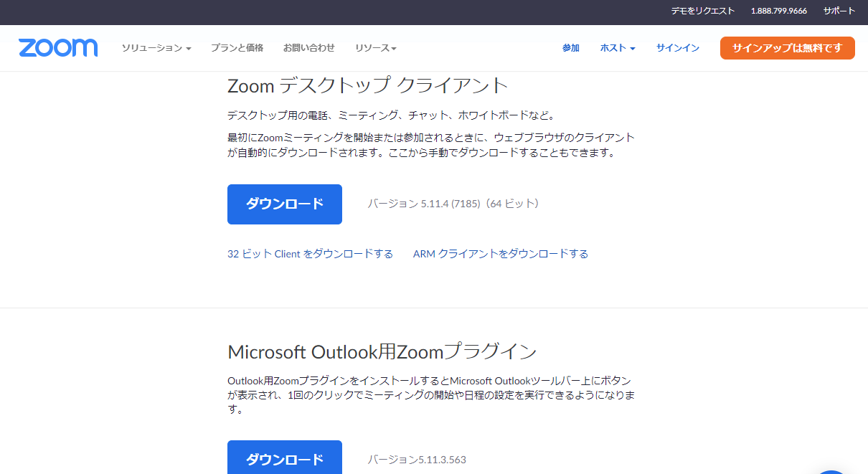The height and width of the screenshot is (474, 868).
Task: Open the お問い合わせ menu item
Action: 308,48
